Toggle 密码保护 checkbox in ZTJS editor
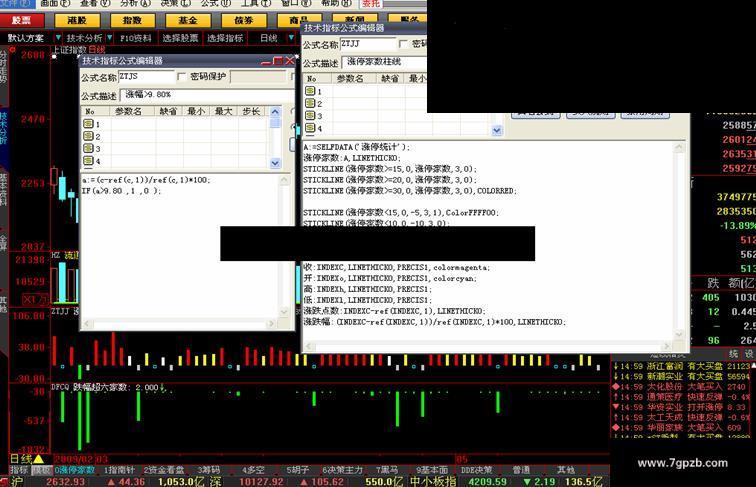Viewport: 756px width, 487px height. 181,77
